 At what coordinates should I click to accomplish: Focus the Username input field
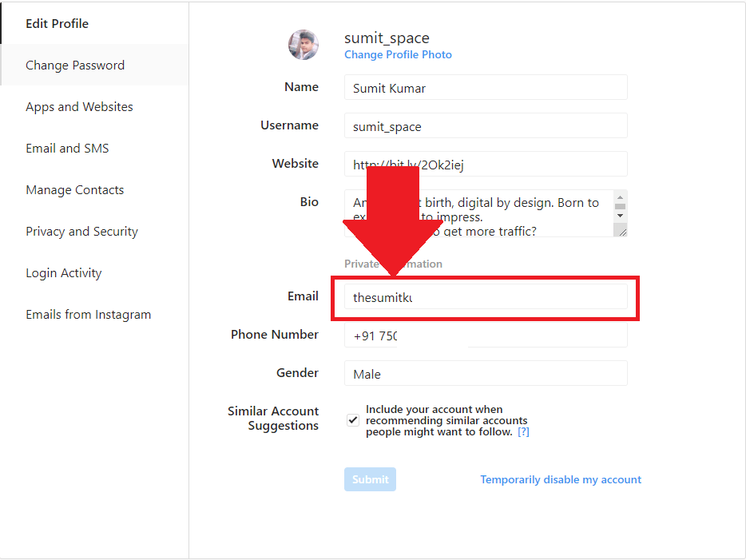[x=486, y=125]
